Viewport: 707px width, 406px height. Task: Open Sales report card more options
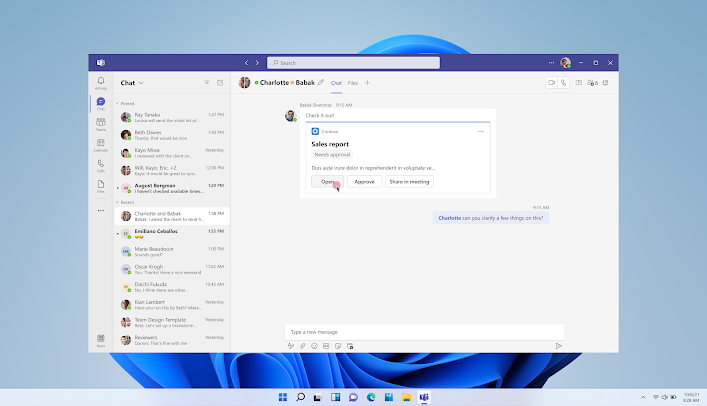(x=481, y=131)
